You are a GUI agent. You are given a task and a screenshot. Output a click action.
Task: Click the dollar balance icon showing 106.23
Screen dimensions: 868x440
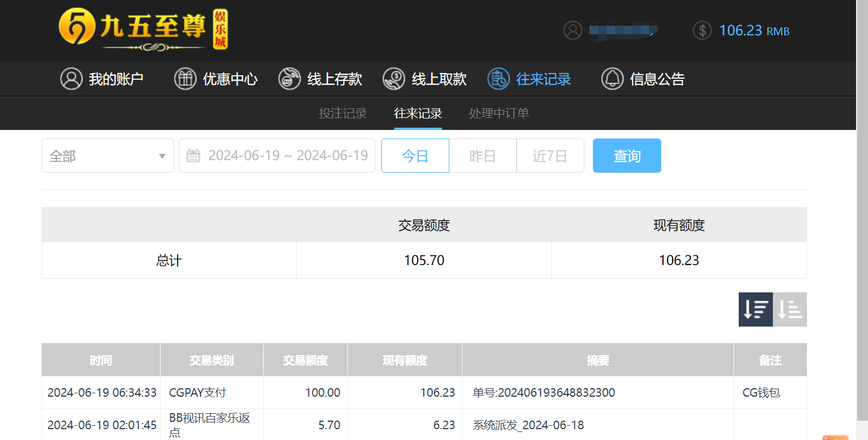[x=702, y=30]
